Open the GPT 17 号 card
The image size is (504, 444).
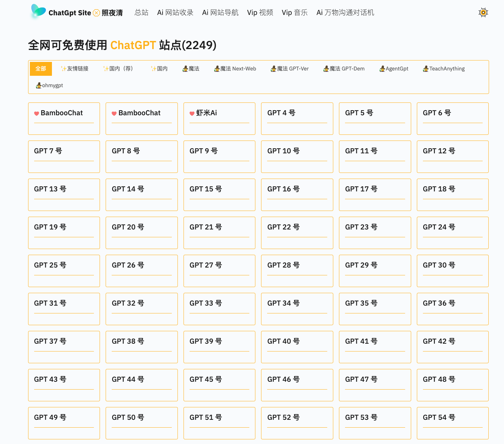[x=375, y=195]
